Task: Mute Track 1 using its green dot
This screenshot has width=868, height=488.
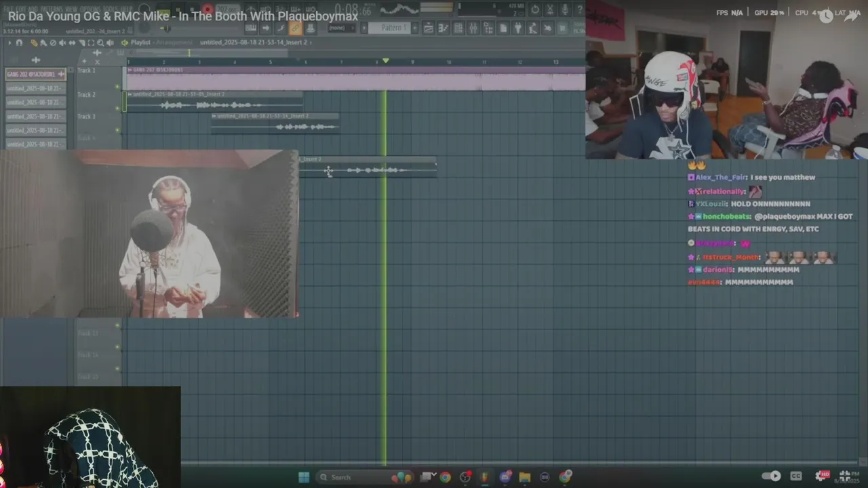Action: click(117, 87)
